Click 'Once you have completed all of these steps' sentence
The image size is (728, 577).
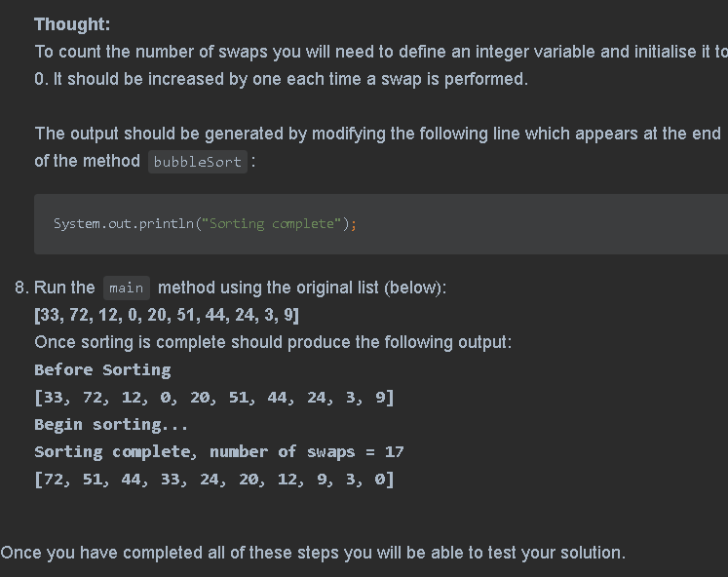tap(313, 553)
